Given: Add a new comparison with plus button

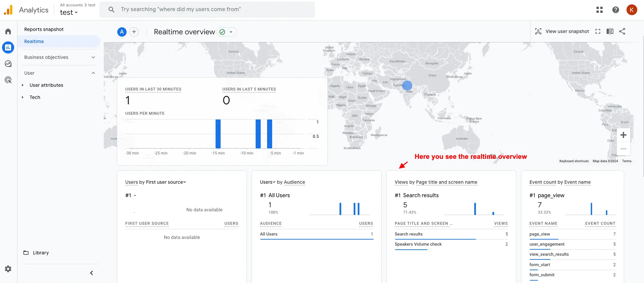Looking at the screenshot, I should [134, 32].
